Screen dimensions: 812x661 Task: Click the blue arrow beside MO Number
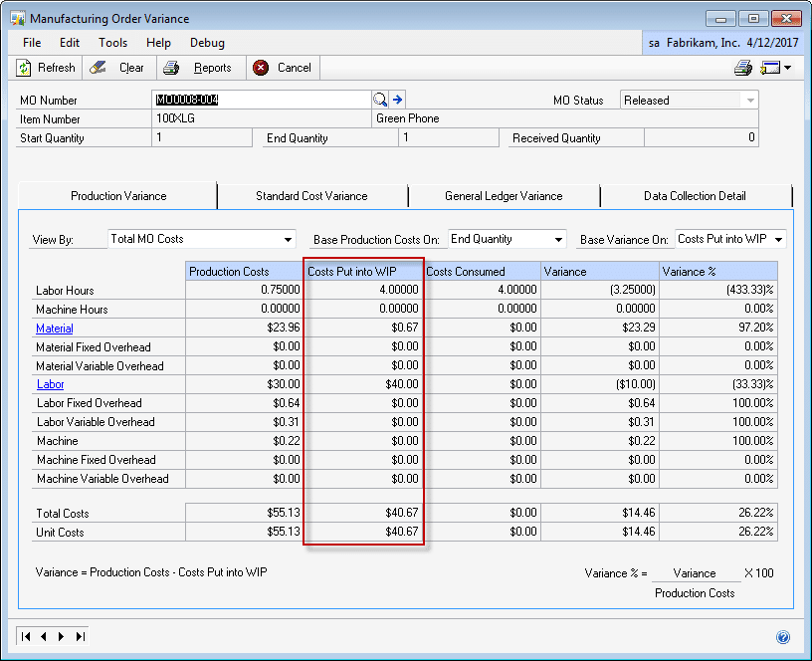[x=397, y=100]
